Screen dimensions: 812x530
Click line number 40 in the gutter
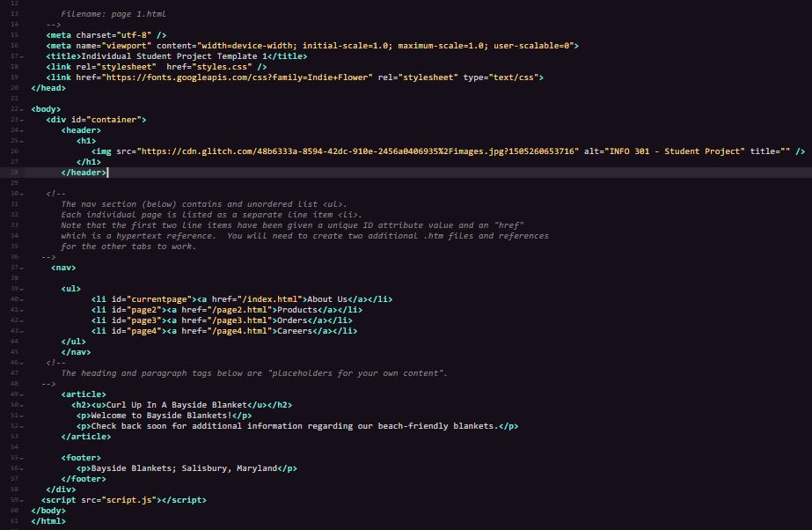11,298
